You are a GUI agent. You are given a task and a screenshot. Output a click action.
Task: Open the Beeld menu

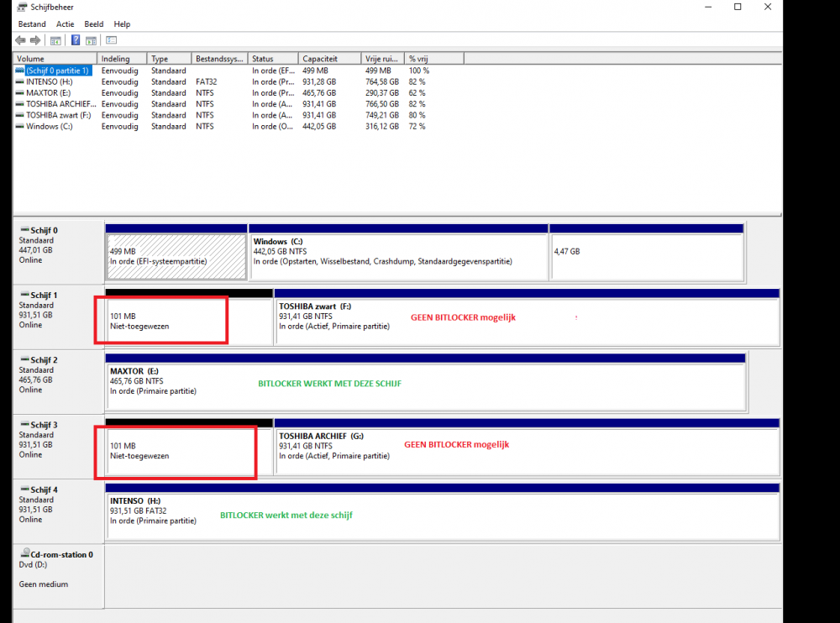point(94,24)
